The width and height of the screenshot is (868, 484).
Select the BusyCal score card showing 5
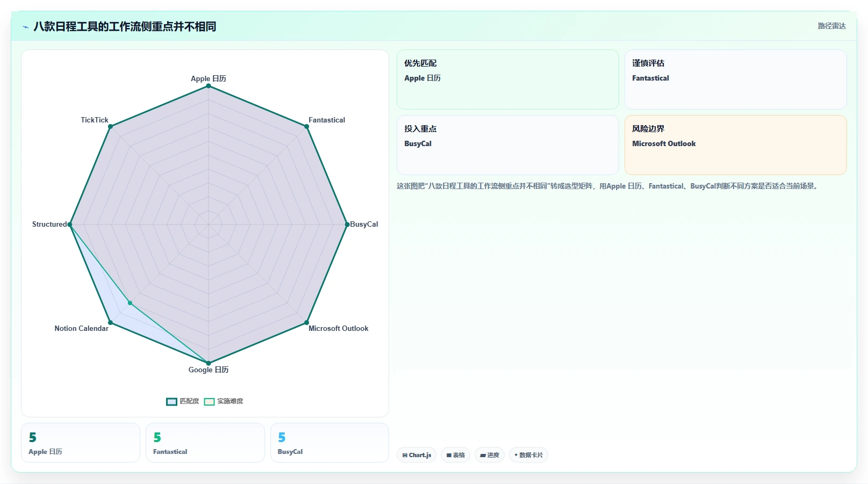click(x=329, y=443)
